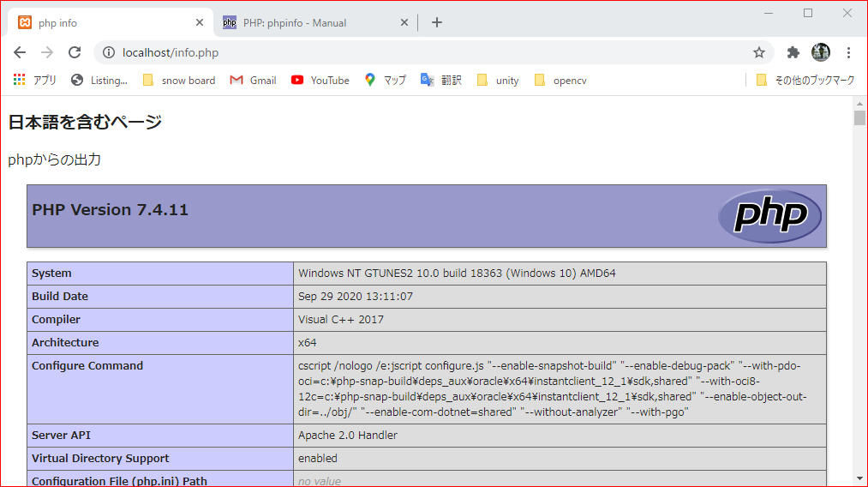Expand the opencv bookmark folder
This screenshot has width=868, height=487.
click(560, 80)
